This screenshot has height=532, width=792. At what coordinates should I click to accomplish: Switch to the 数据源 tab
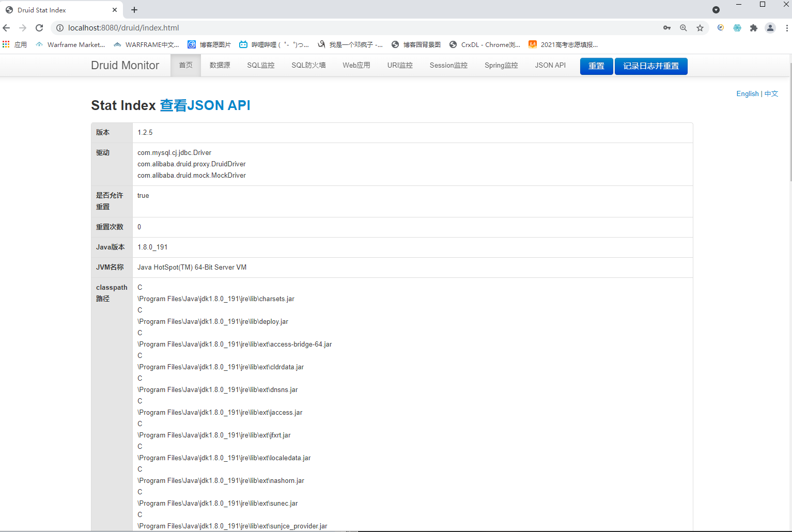(x=220, y=65)
